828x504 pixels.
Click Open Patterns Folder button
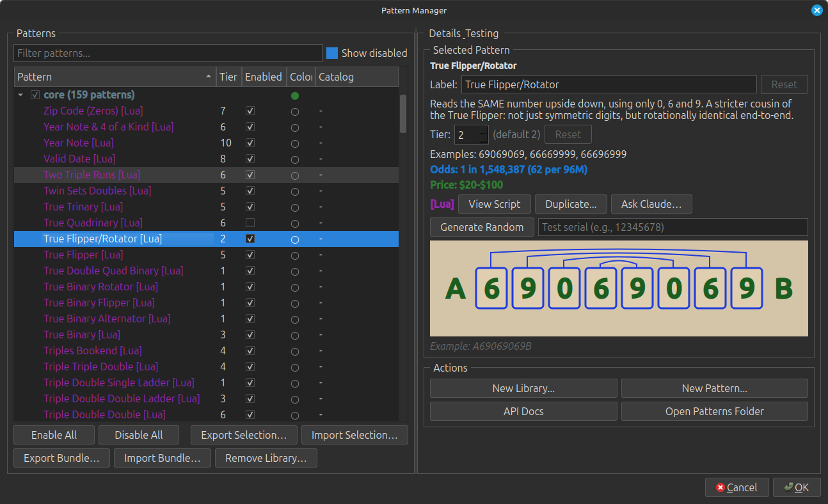coord(715,411)
